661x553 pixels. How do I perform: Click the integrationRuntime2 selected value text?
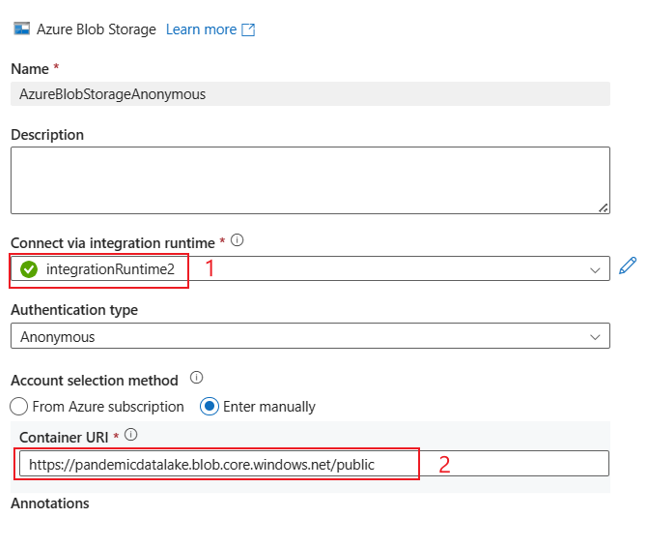point(110,270)
